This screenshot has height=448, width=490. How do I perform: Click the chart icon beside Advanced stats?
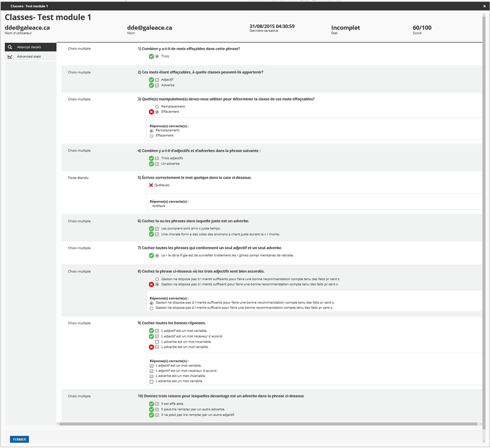10,56
